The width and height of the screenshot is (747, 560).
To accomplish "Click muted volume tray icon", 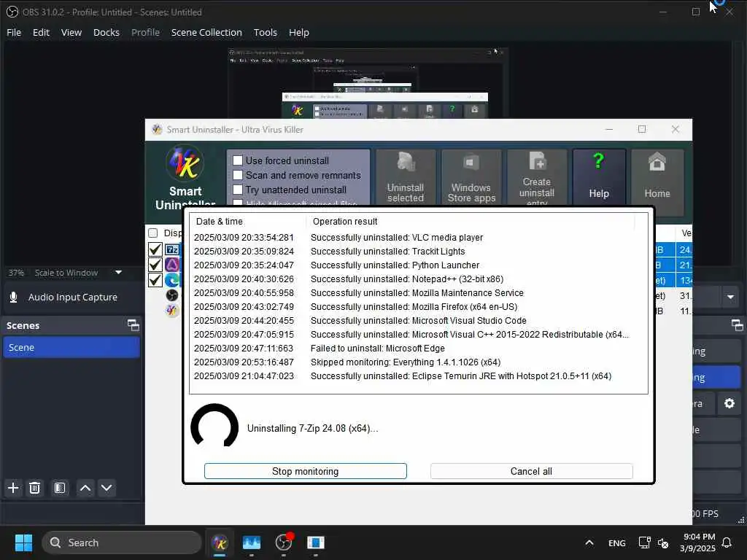I will coord(662,542).
